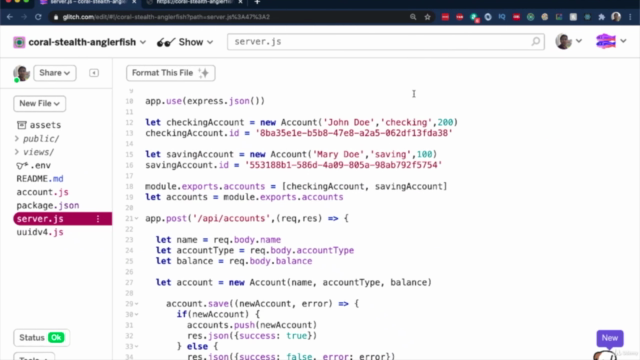This screenshot has height=360, width=640.
Task: Open the Chrome three-dot menu
Action: click(631, 17)
